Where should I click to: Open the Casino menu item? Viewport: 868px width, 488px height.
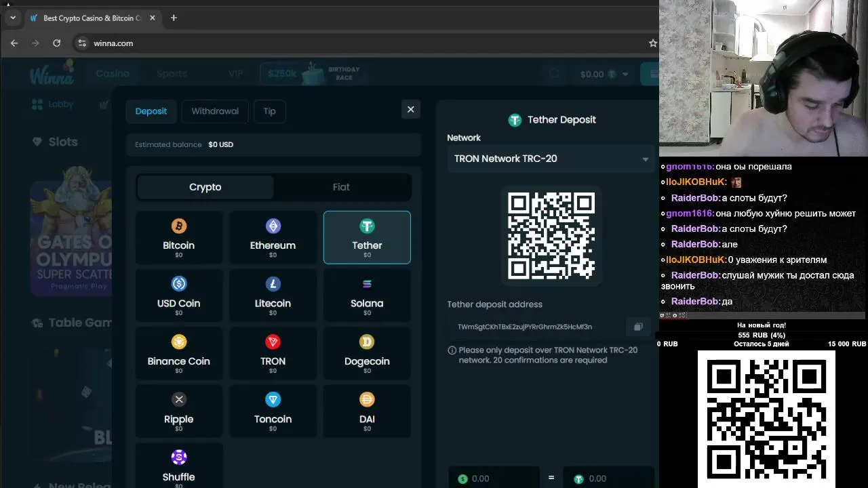[x=112, y=73]
